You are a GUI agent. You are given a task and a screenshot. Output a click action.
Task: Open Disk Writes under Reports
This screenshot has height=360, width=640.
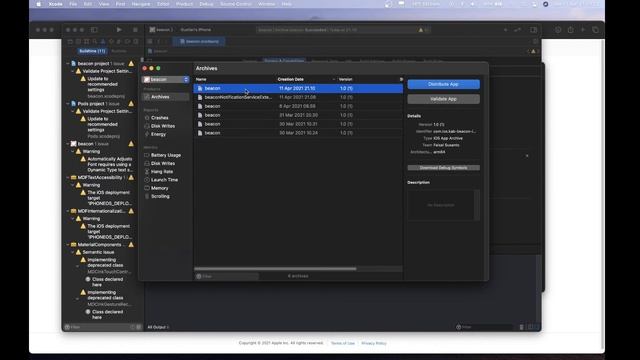(162, 126)
